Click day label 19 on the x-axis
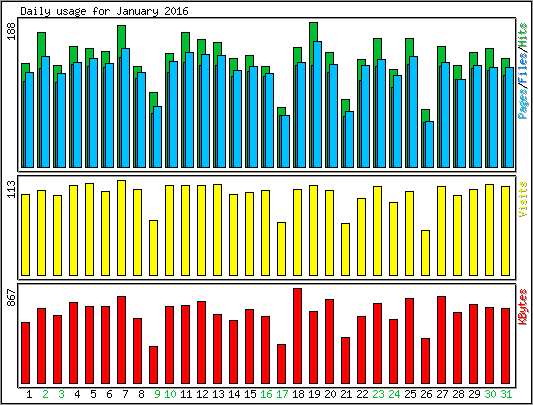533x405 pixels. click(314, 394)
